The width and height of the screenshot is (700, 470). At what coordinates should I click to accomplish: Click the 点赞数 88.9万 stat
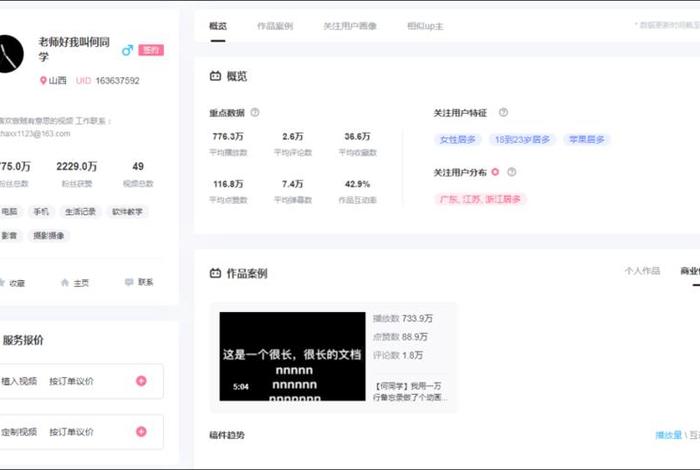click(400, 337)
